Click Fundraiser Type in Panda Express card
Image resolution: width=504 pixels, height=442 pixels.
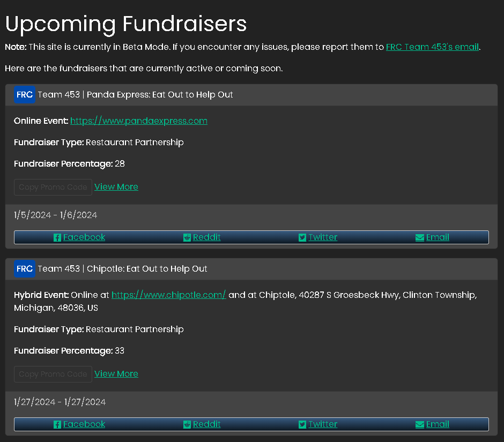99,143
